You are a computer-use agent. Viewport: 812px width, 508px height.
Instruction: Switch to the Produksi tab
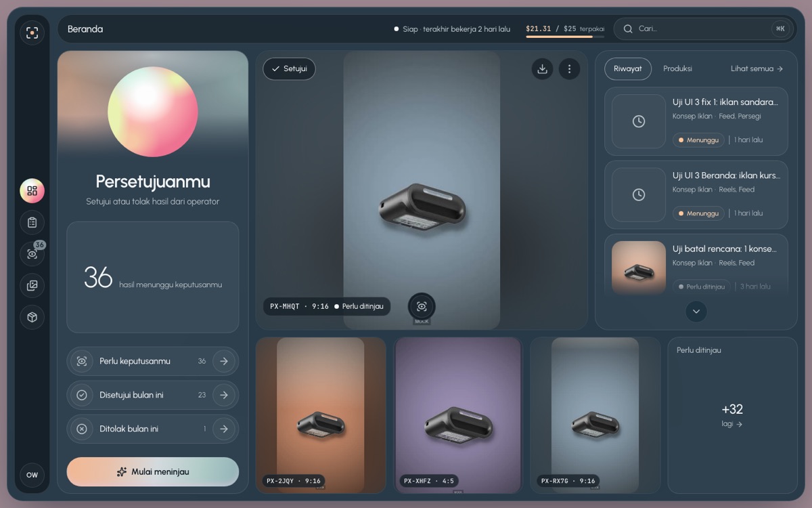pos(677,69)
